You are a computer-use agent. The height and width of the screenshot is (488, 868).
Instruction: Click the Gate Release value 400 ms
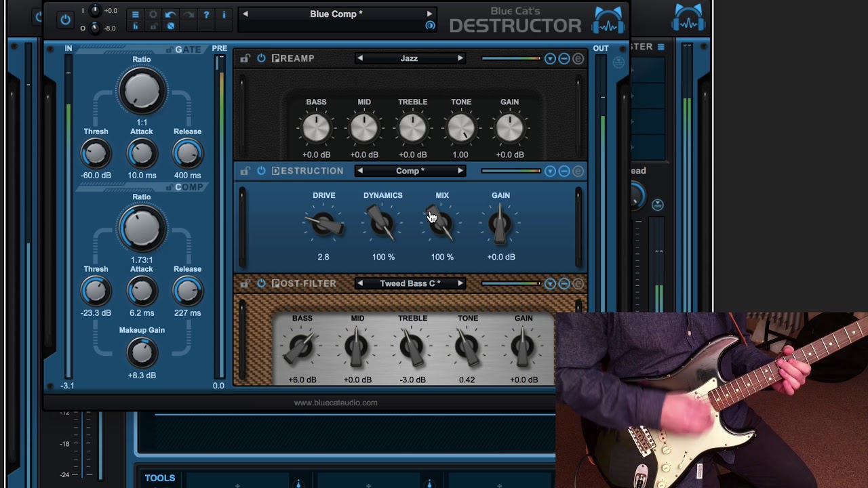(187, 176)
